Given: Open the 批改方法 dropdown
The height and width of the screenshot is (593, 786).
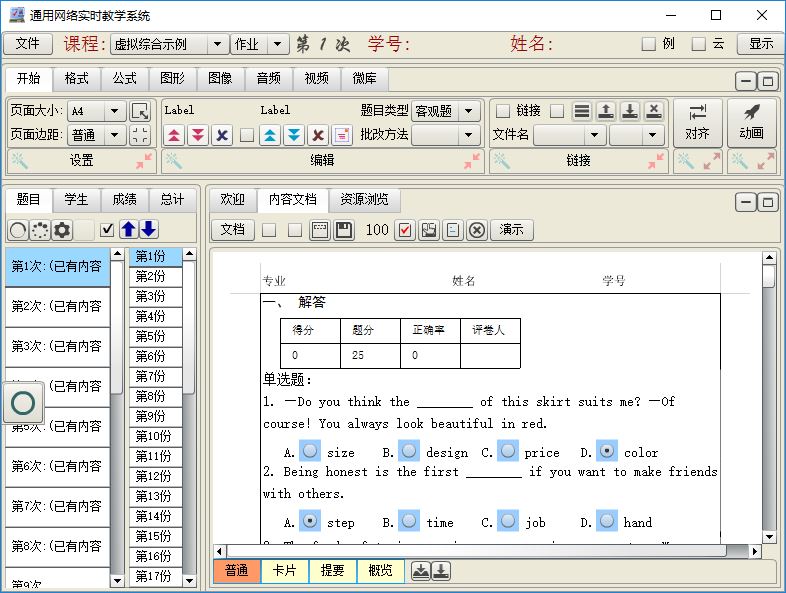Looking at the screenshot, I should tap(469, 135).
